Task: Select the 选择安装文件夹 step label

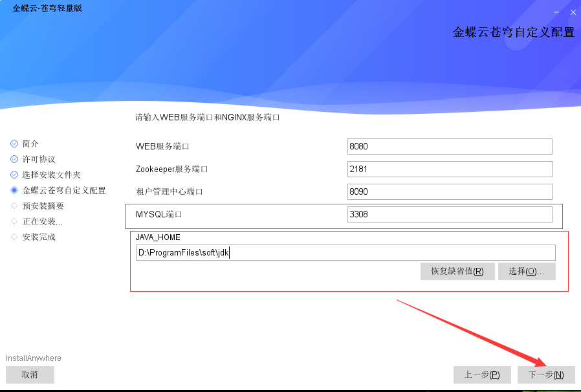Action: pyautogui.click(x=52, y=175)
